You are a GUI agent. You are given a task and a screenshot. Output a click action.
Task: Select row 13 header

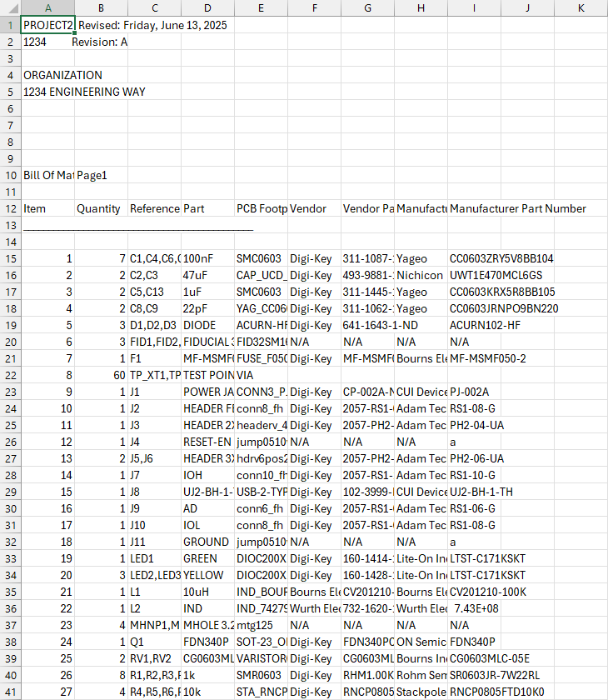[10, 225]
